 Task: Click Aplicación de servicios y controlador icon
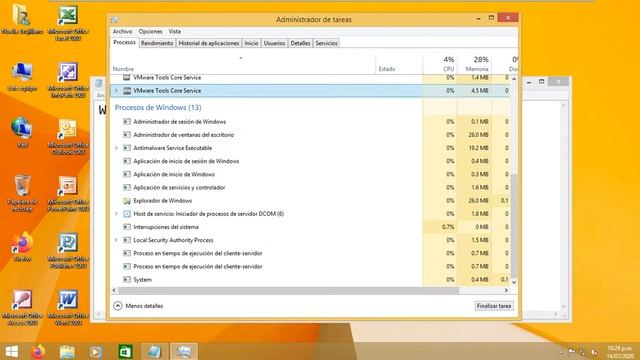[127, 187]
